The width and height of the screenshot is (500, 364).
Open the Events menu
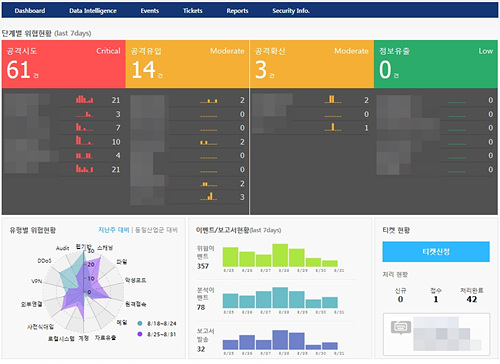click(149, 11)
